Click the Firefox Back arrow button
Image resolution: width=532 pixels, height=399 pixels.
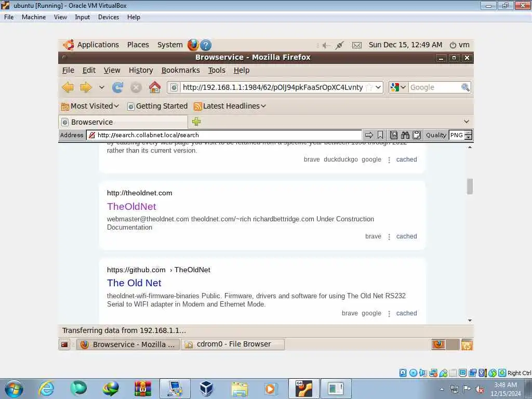[68, 87]
